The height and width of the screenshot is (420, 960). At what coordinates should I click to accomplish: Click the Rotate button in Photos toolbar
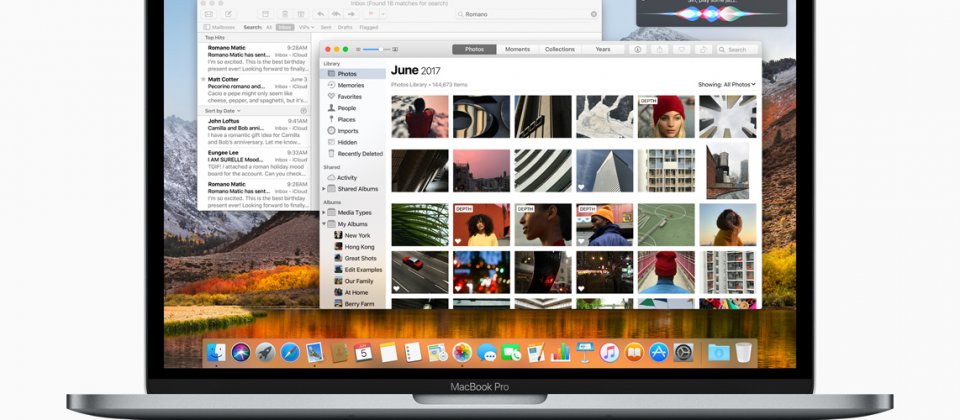[703, 50]
